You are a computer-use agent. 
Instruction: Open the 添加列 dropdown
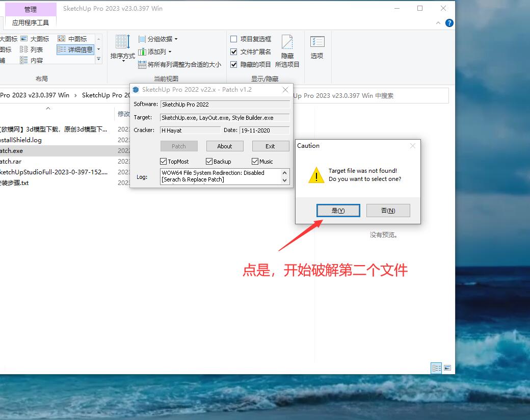(x=155, y=52)
